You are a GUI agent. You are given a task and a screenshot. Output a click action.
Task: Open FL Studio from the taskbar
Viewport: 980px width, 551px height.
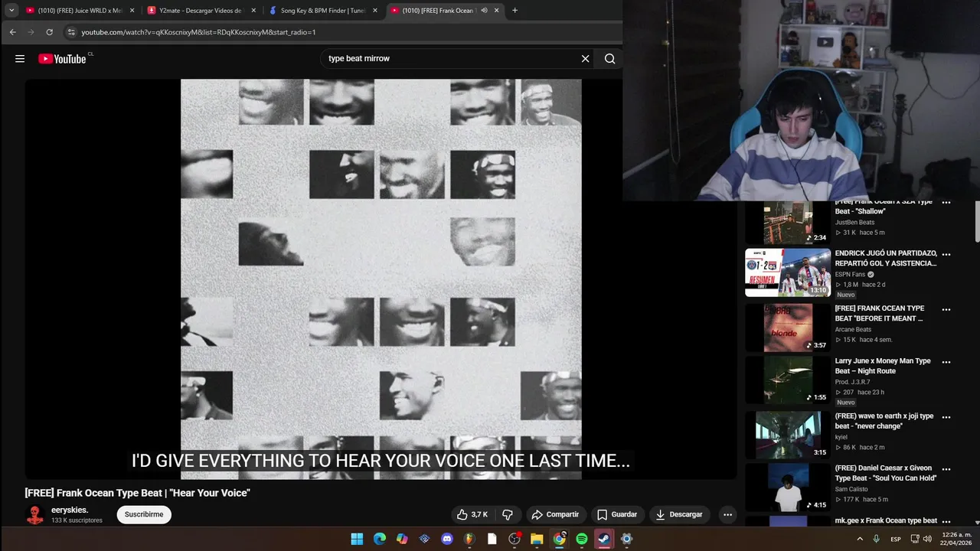click(469, 539)
